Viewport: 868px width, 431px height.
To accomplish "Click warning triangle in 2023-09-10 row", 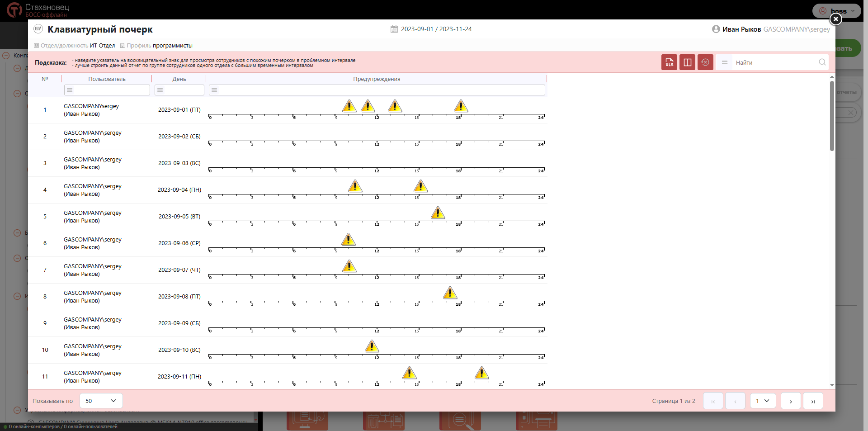I will tap(372, 346).
